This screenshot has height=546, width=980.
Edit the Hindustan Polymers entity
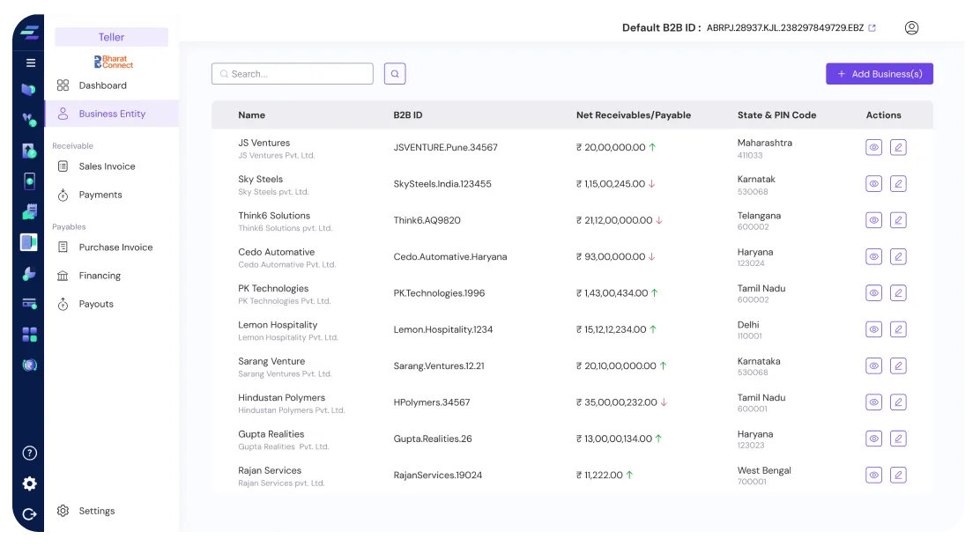point(898,402)
